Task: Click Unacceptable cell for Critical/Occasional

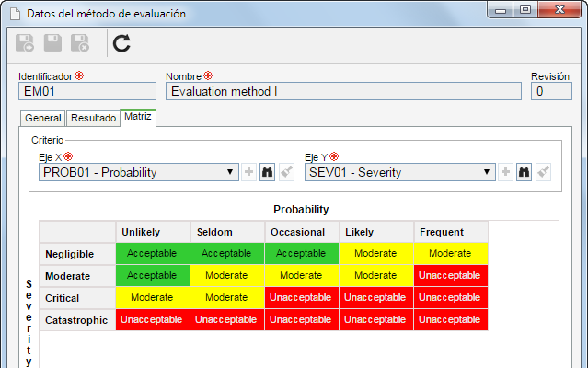Action: (302, 298)
